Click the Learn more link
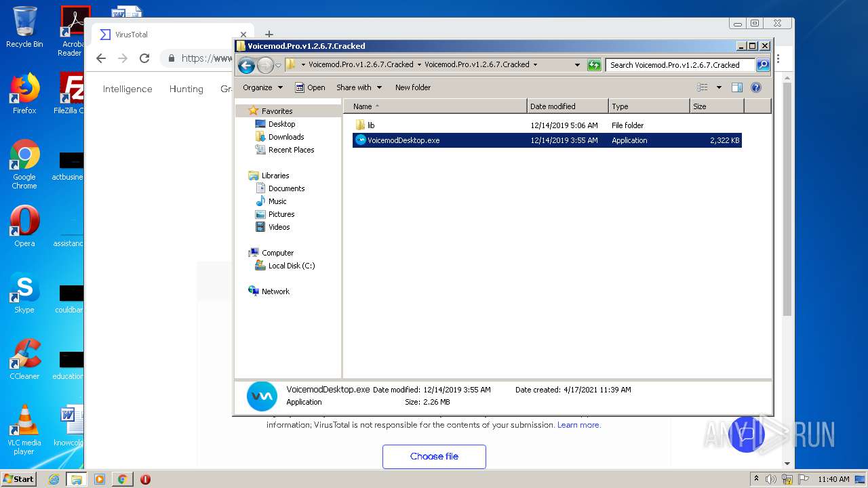Viewport: 868px width, 488px height. tap(578, 425)
